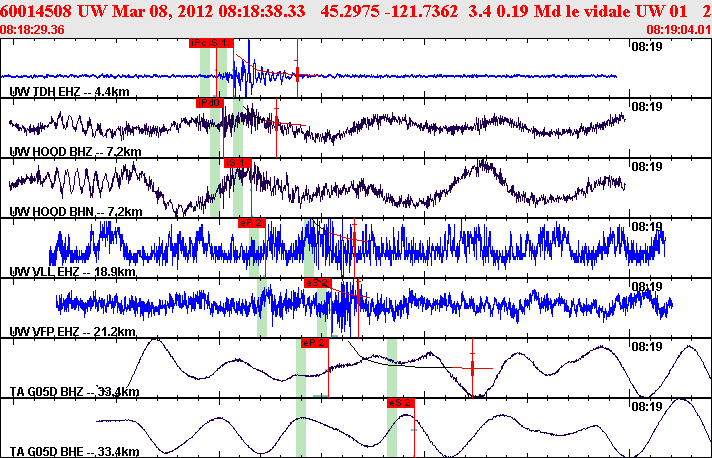This screenshot has height=458, width=712.
Task: Select the eP 2 pick flag on VLL EHZ
Action: pos(252,223)
